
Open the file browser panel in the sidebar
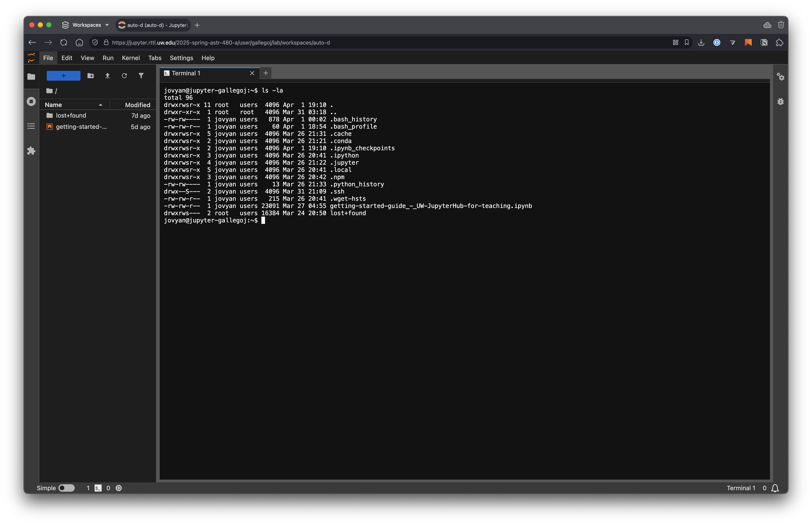pos(31,77)
